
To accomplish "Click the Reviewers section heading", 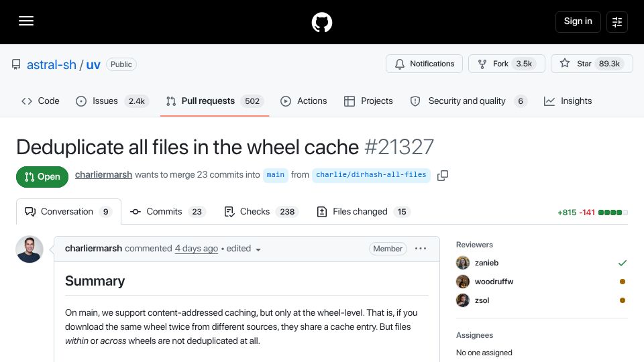I will (x=474, y=245).
